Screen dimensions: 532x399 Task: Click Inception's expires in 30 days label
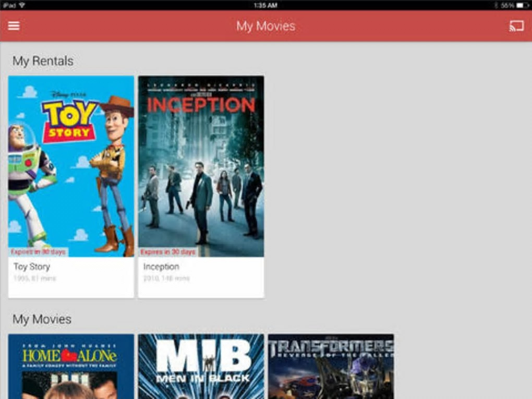tap(168, 252)
